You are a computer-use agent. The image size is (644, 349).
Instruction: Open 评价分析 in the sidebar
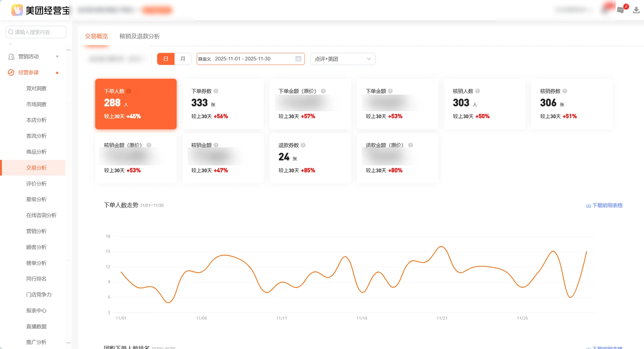[x=36, y=184]
